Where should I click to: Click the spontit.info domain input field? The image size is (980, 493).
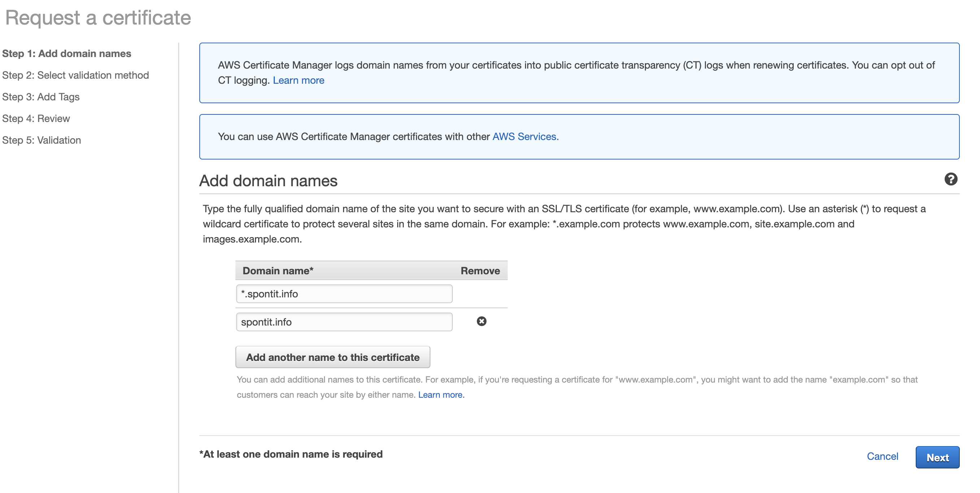(x=344, y=322)
